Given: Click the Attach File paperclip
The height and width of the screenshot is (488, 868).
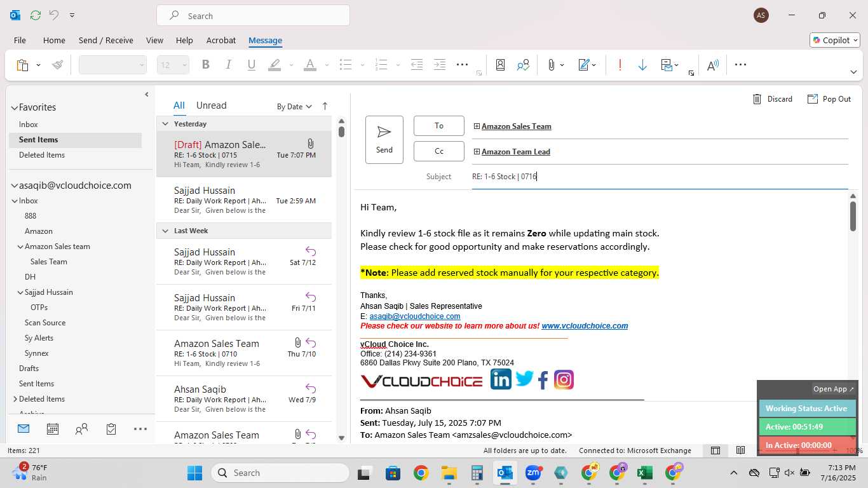Looking at the screenshot, I should click(552, 65).
